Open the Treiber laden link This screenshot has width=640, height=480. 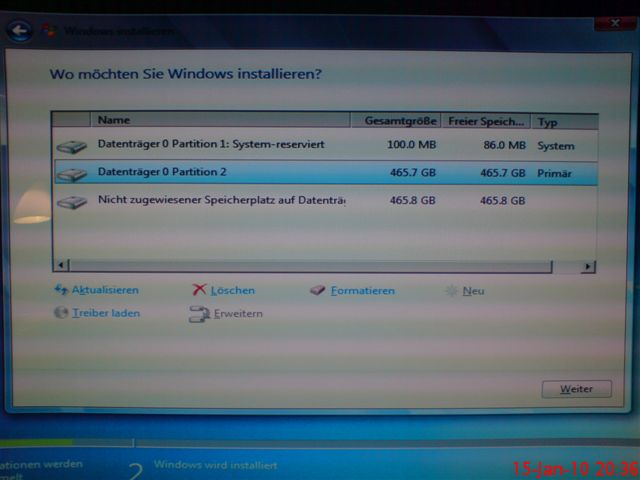pyautogui.click(x=106, y=313)
